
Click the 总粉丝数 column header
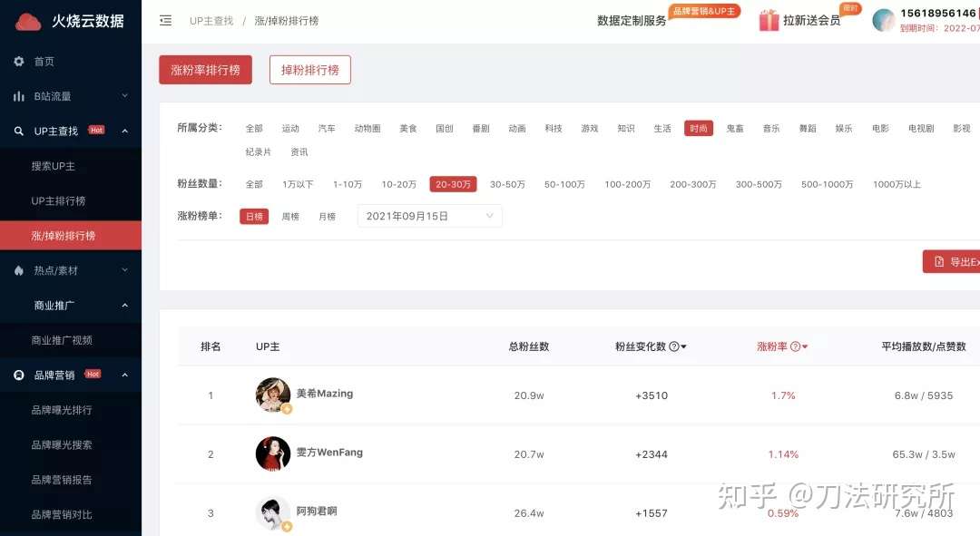[529, 346]
